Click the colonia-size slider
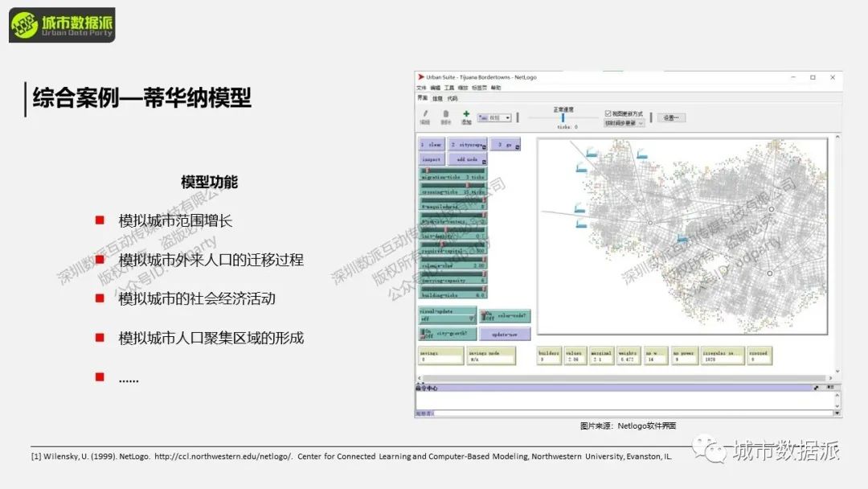 (452, 262)
